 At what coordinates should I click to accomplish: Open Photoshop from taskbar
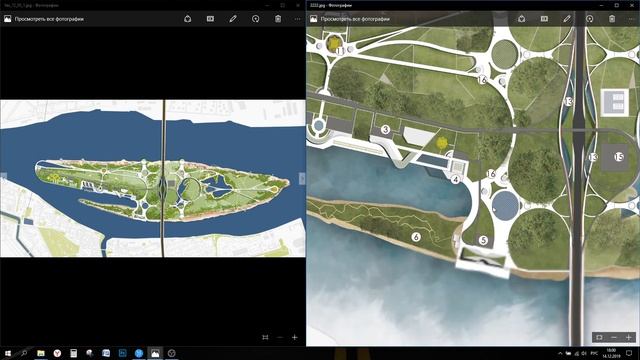point(122,353)
